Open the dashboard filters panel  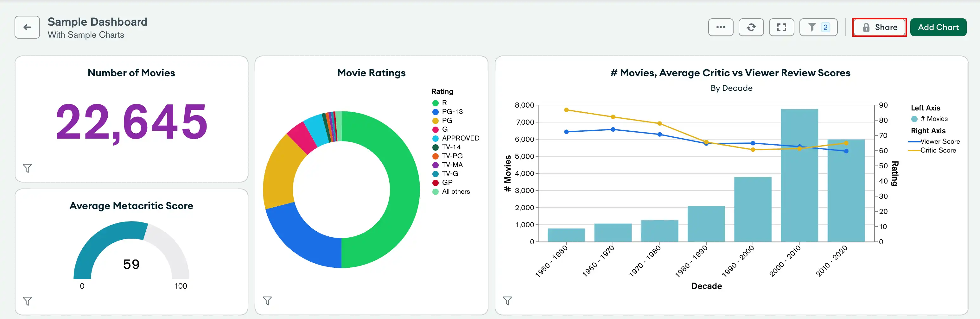coord(818,28)
